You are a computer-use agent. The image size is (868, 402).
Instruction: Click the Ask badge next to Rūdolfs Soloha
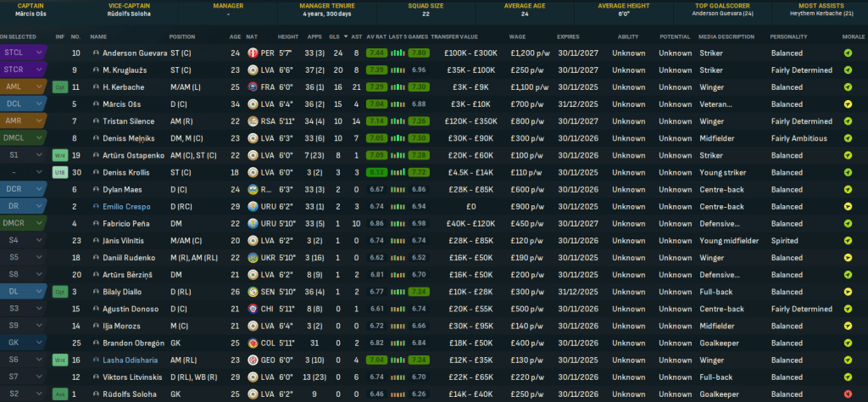[x=59, y=395]
